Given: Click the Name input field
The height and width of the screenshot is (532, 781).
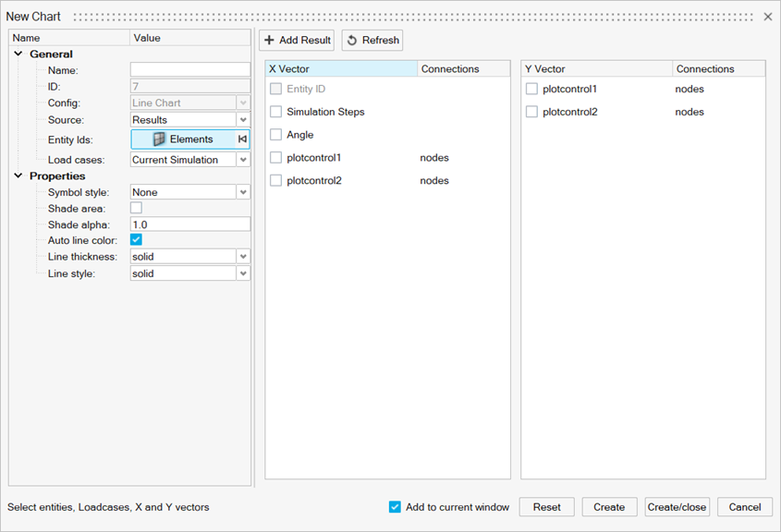Looking at the screenshot, I should (x=189, y=70).
